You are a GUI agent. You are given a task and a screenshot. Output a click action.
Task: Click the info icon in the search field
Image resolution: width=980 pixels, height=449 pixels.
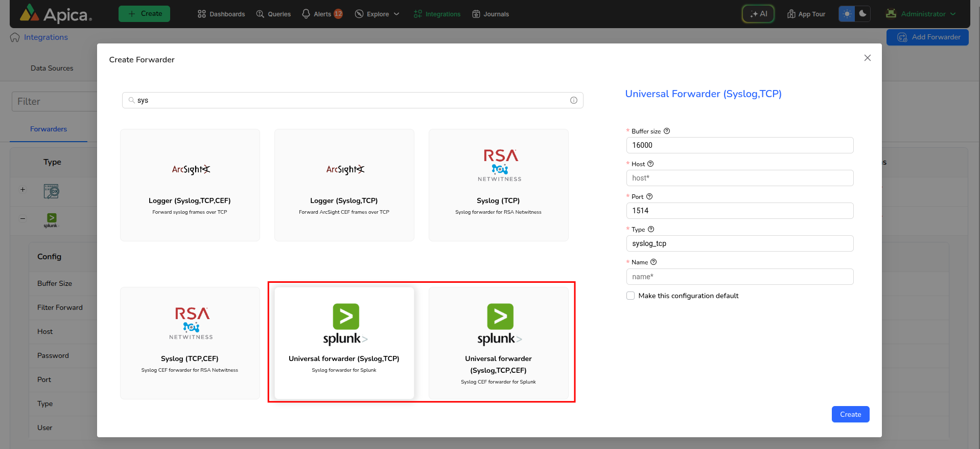pyautogui.click(x=573, y=100)
